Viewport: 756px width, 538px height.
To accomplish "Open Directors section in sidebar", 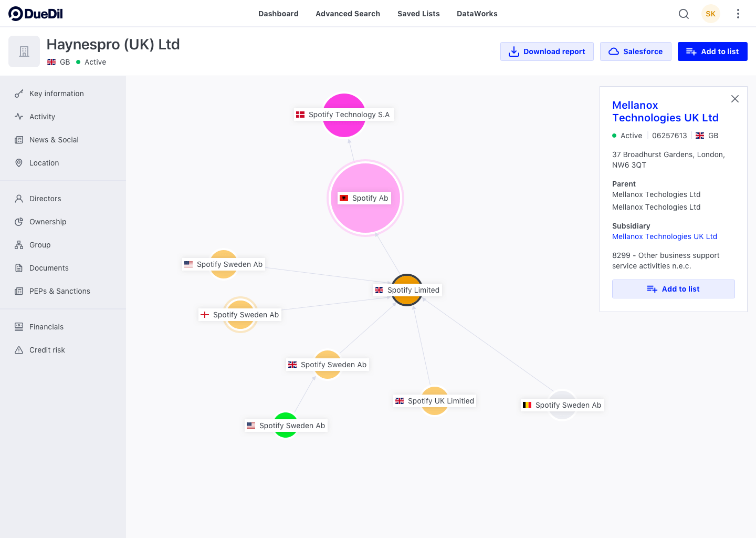I will click(x=63, y=199).
